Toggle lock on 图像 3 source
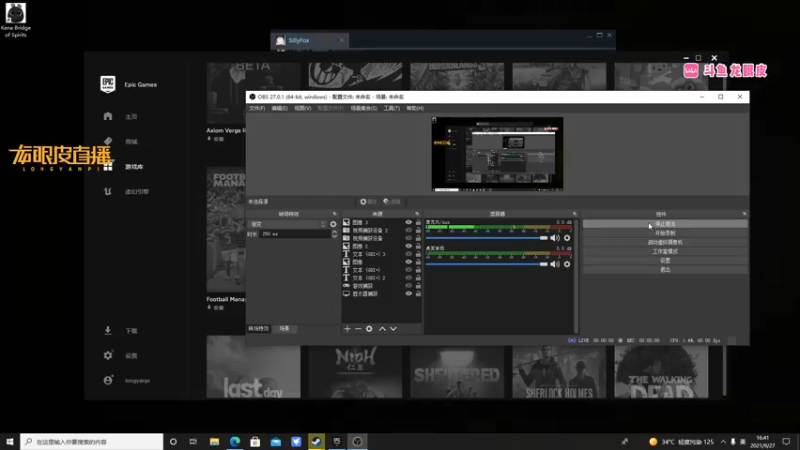Image resolution: width=800 pixels, height=450 pixels. (418, 222)
